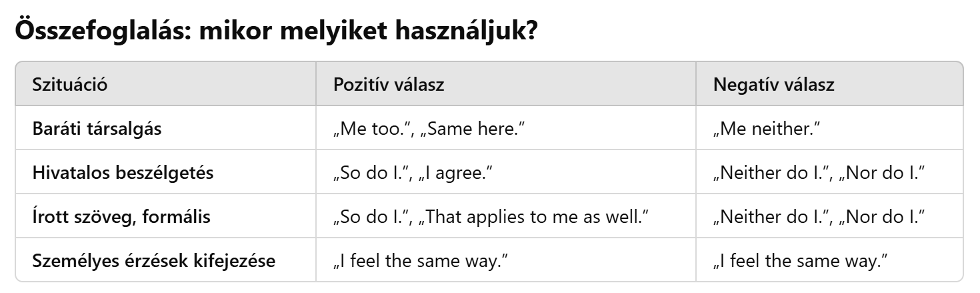Click the heading "Összefoglalás: mikor melyiket használjuk?"

click(x=276, y=32)
